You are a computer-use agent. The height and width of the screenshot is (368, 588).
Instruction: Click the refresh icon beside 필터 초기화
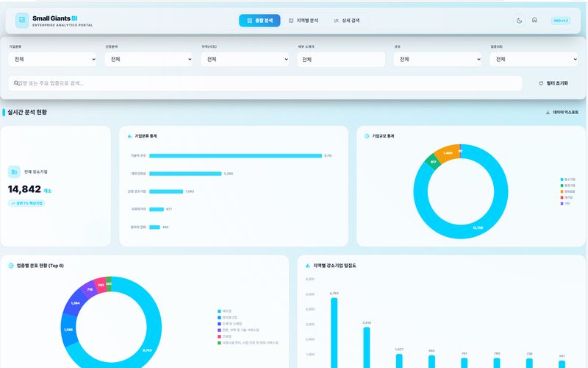[541, 83]
